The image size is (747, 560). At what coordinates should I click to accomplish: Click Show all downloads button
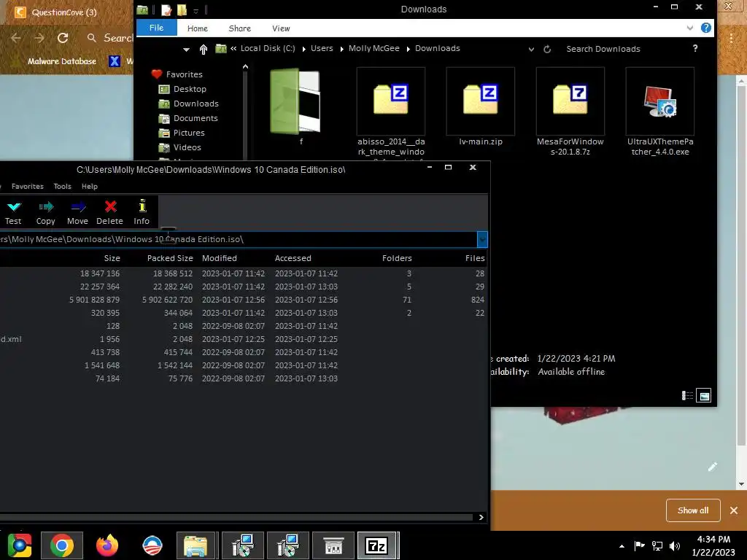pos(693,510)
